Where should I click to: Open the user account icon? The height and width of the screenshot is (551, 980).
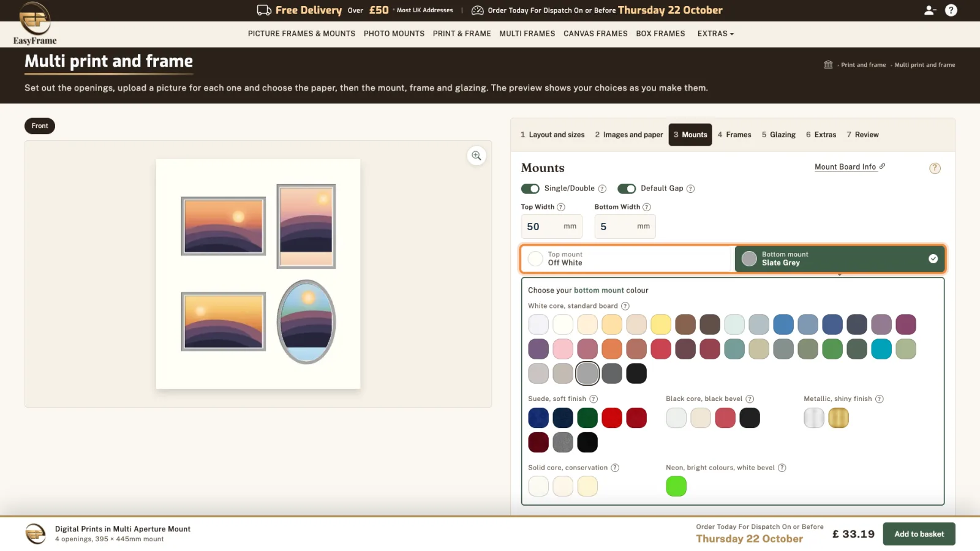tap(930, 10)
